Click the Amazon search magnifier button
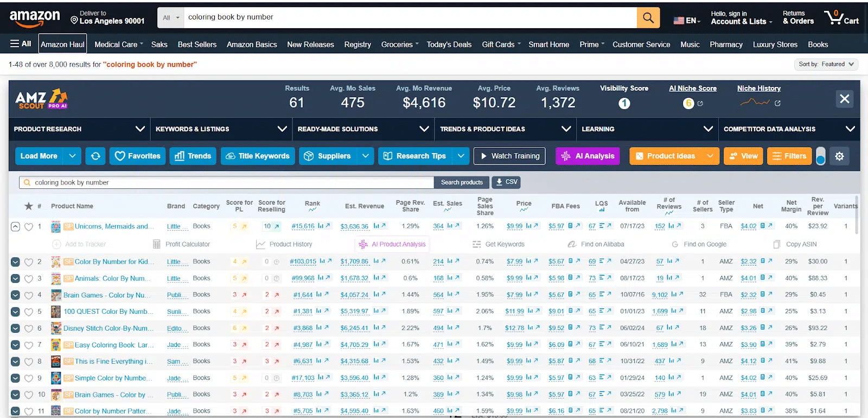The image size is (868, 418). pyautogui.click(x=648, y=17)
